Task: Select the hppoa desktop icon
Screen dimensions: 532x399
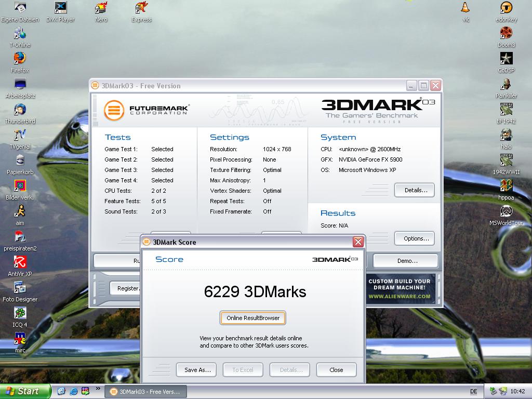Action: (506, 190)
